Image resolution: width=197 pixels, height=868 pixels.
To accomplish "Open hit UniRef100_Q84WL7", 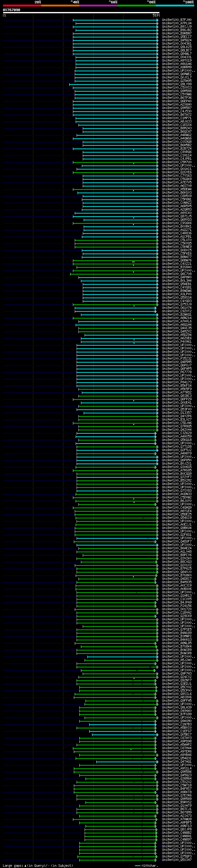I will point(177,54).
